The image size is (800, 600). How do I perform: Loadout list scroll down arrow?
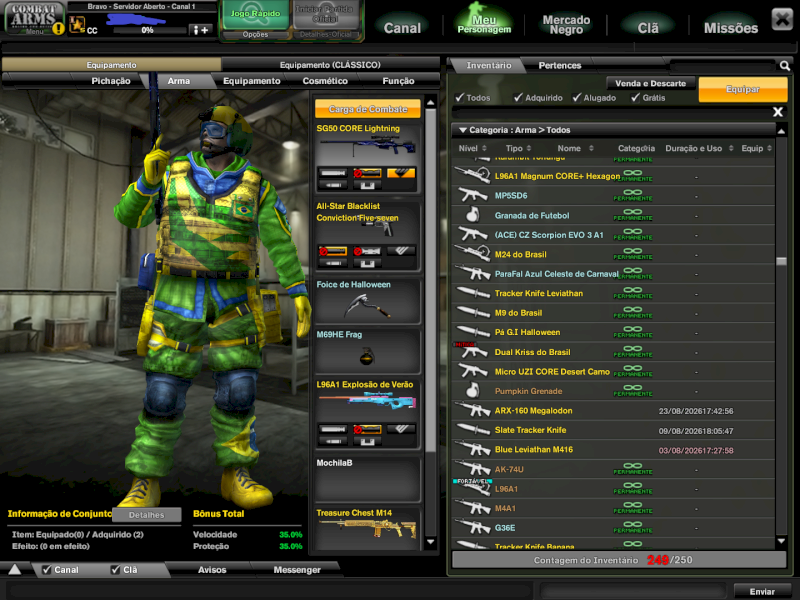point(431,542)
